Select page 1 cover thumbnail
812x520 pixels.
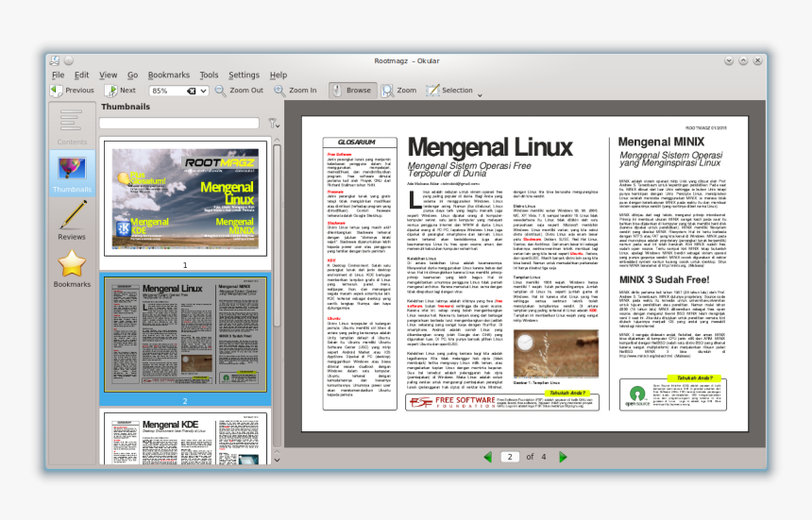click(x=185, y=199)
